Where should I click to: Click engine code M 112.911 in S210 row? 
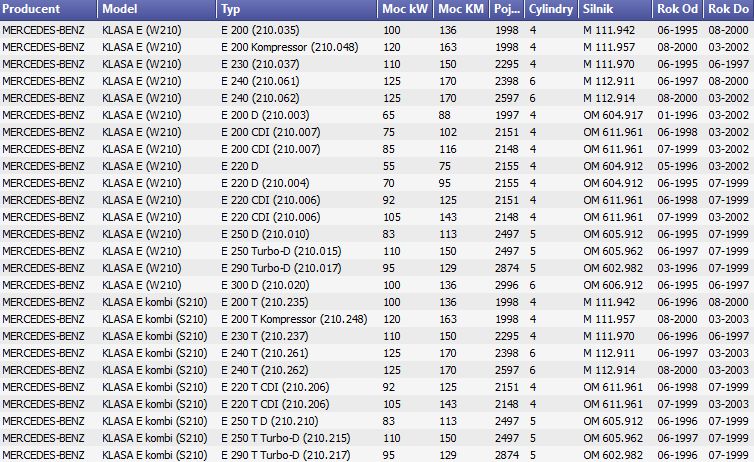pyautogui.click(x=609, y=353)
